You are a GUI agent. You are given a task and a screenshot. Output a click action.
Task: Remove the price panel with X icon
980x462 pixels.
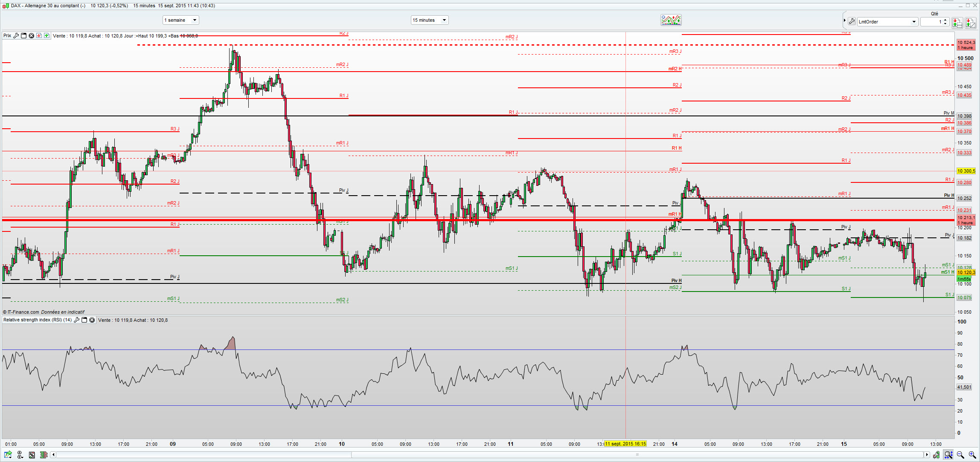coord(31,36)
